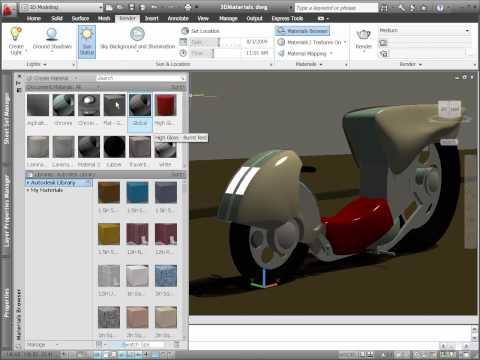This screenshot has width=480, height=360.
Task: Click the material search field
Action: 140,78
